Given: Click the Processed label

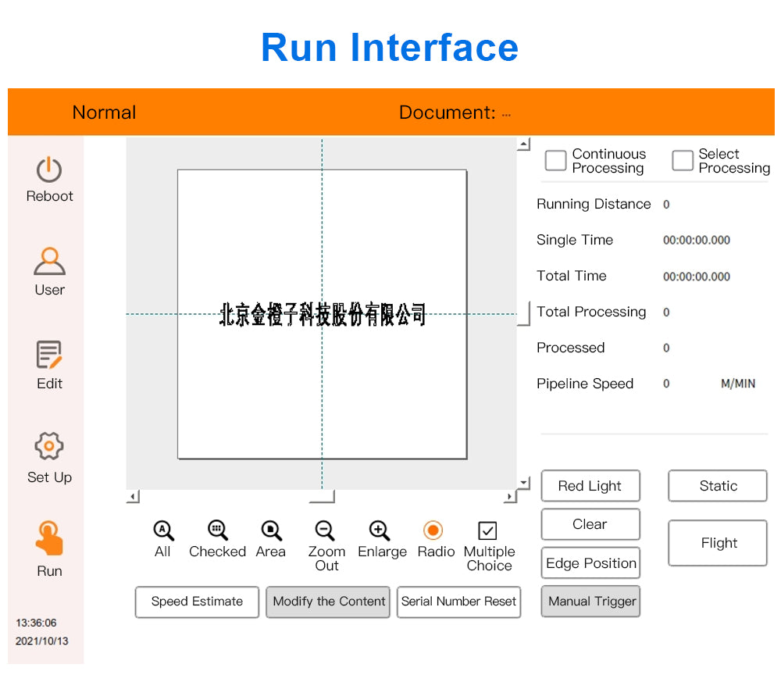Looking at the screenshot, I should [571, 348].
